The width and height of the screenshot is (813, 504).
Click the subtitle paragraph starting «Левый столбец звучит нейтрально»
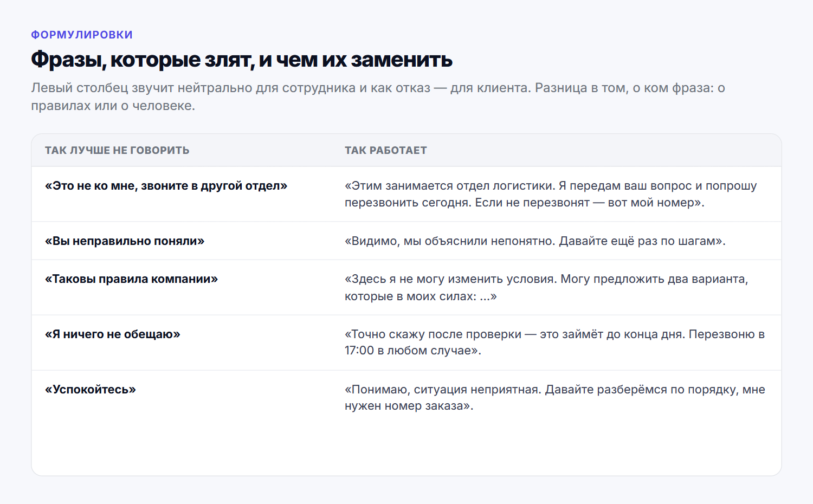378,96
